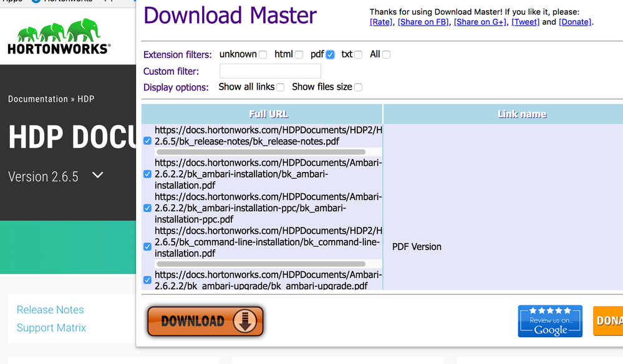The height and width of the screenshot is (364, 623).
Task: Uncheck the bk_ambari-installation-ppc.pdf row checkbox
Action: [147, 208]
